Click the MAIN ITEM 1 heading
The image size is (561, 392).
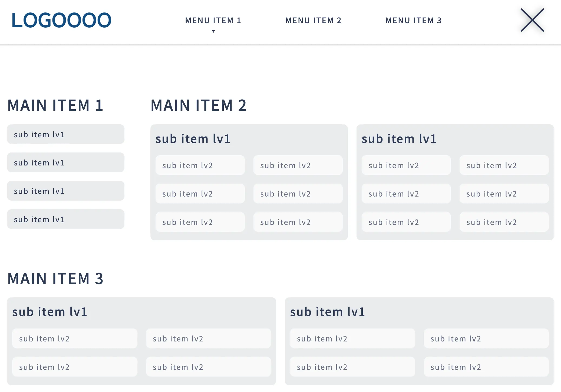tap(55, 105)
